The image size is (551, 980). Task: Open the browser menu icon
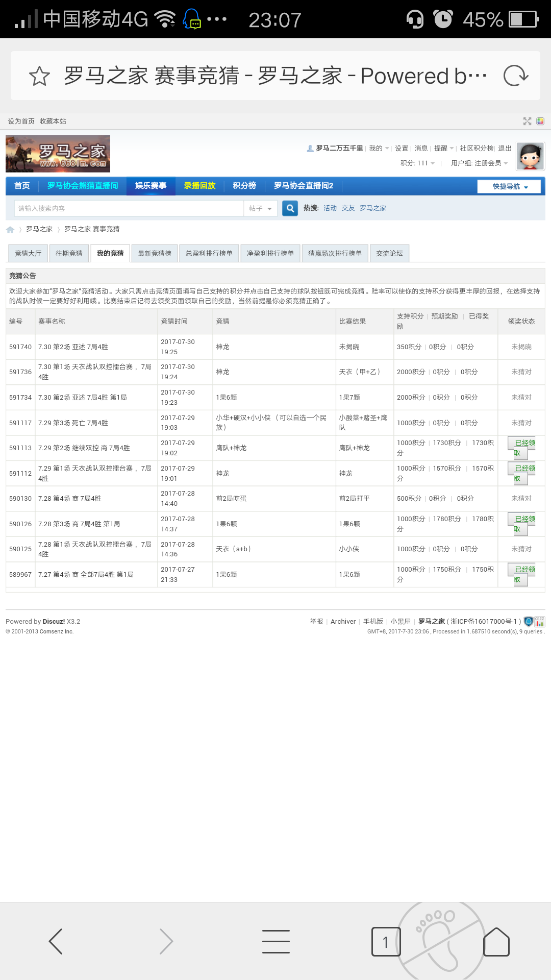[x=276, y=941]
